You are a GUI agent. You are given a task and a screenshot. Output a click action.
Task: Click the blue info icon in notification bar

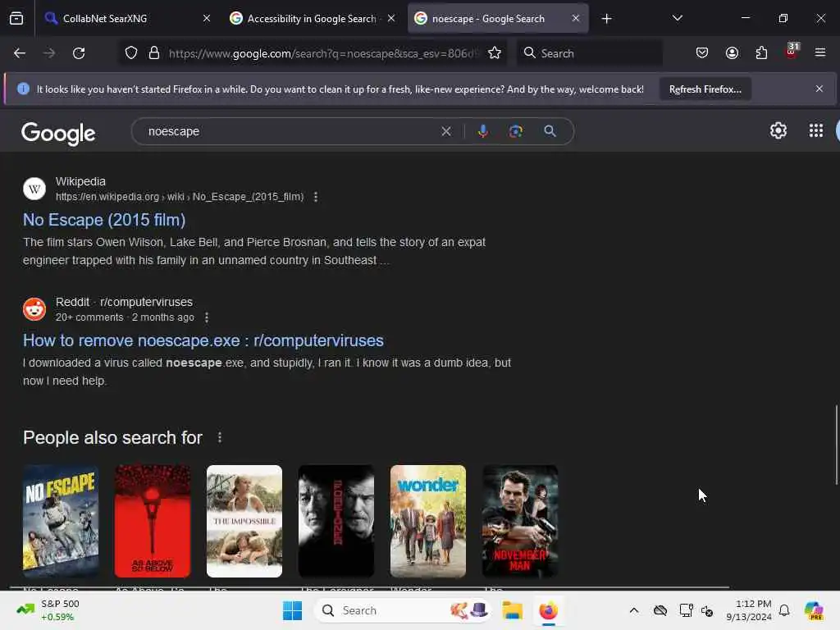[23, 89]
